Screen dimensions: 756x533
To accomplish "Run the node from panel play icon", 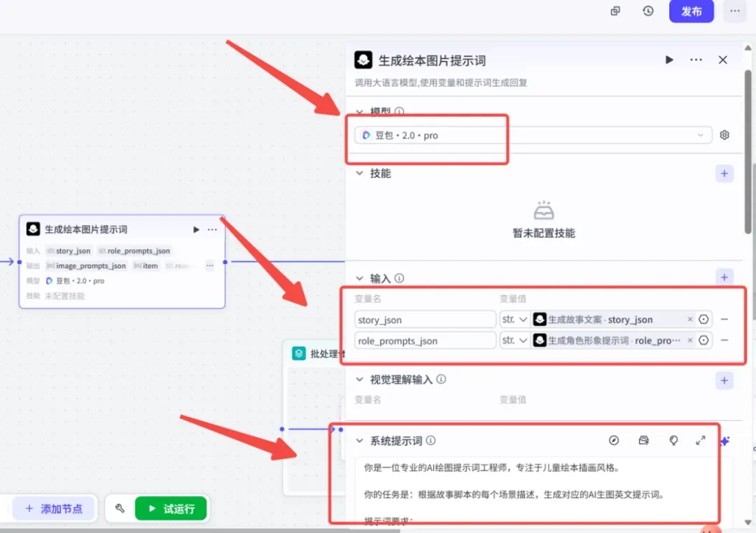I will pyautogui.click(x=669, y=59).
